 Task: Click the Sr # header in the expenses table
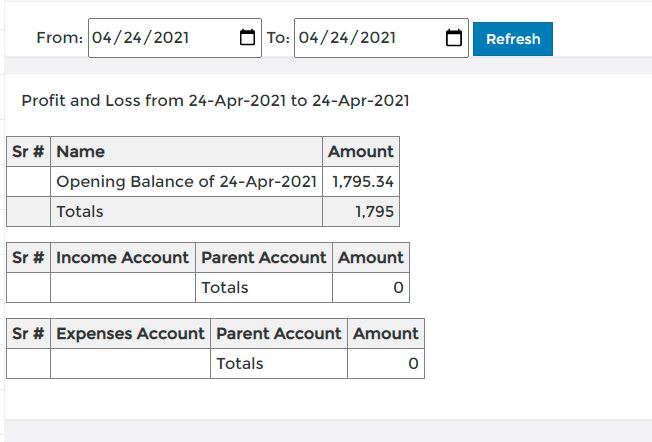tap(28, 333)
